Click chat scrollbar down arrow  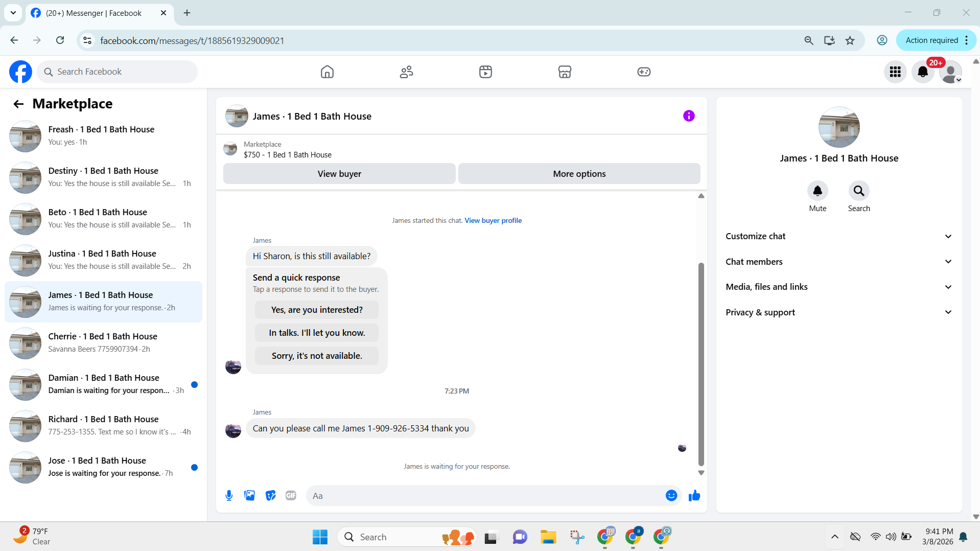701,473
